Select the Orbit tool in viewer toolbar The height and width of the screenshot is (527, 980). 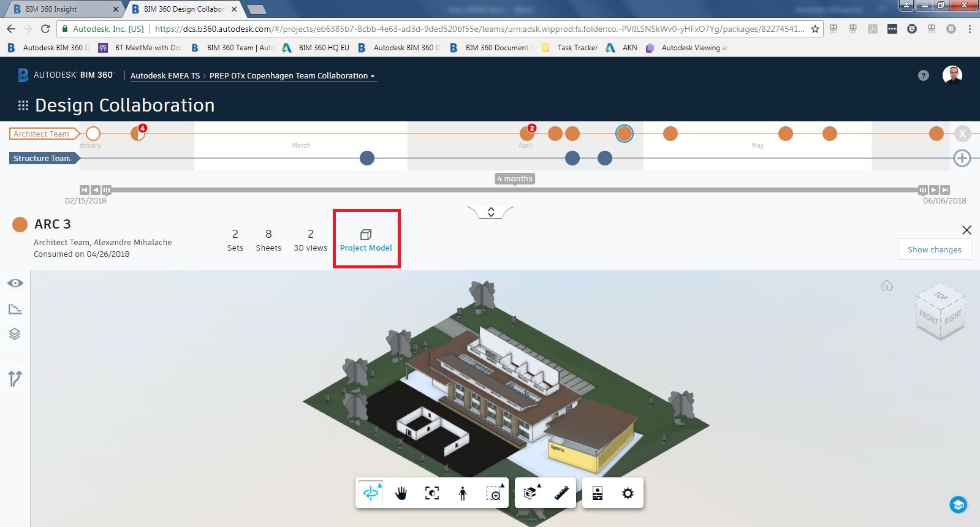(371, 493)
